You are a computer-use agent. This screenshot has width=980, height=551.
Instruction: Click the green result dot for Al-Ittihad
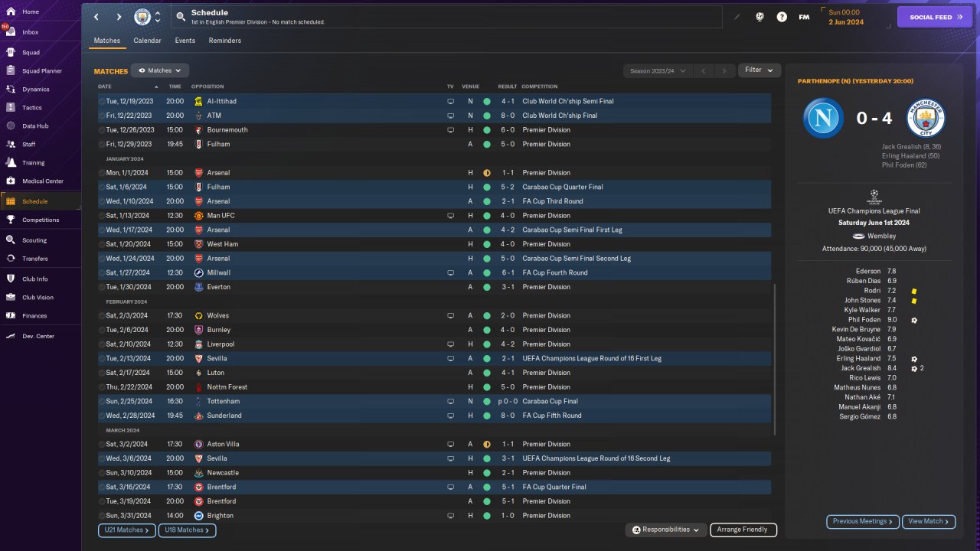(x=487, y=101)
